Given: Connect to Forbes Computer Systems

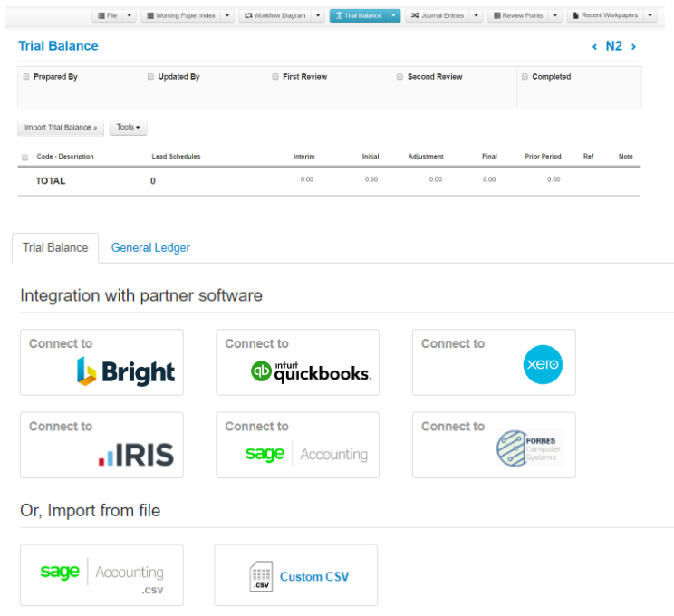Looking at the screenshot, I should point(494,445).
